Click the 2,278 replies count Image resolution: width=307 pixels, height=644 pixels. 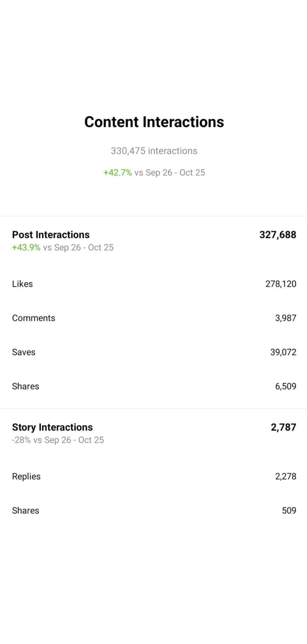click(286, 476)
